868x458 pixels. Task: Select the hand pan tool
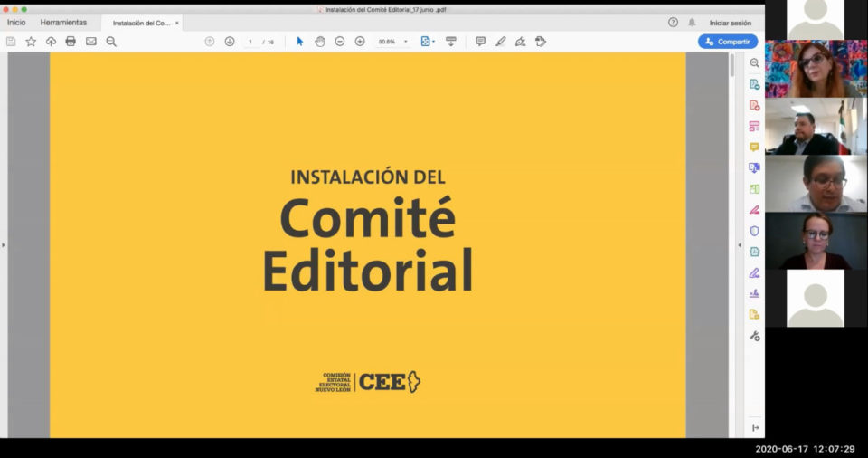[x=320, y=42]
